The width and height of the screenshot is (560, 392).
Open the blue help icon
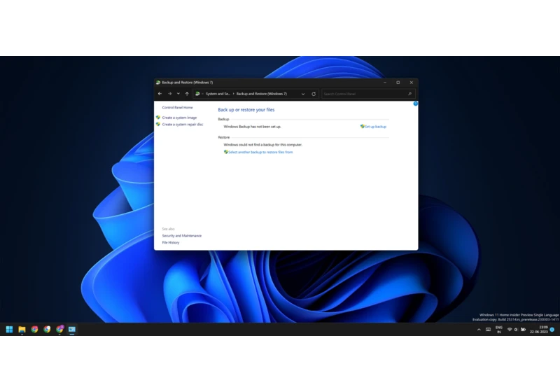(415, 104)
